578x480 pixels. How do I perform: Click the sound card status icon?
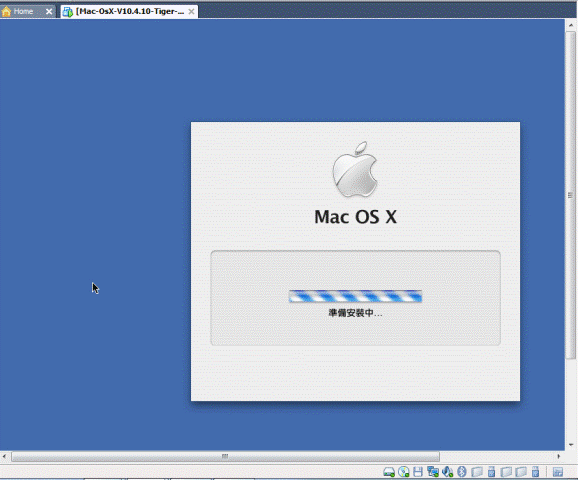coord(447,472)
